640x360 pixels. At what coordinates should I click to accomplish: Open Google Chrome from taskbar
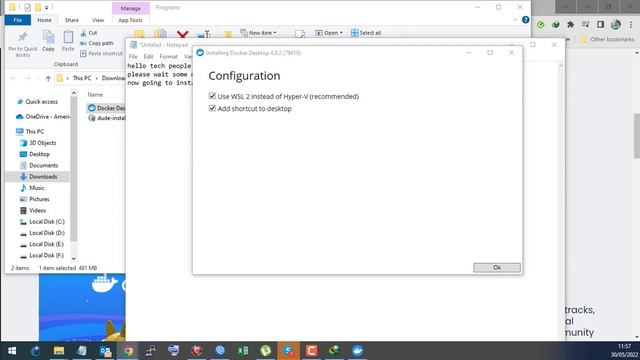pos(128,351)
